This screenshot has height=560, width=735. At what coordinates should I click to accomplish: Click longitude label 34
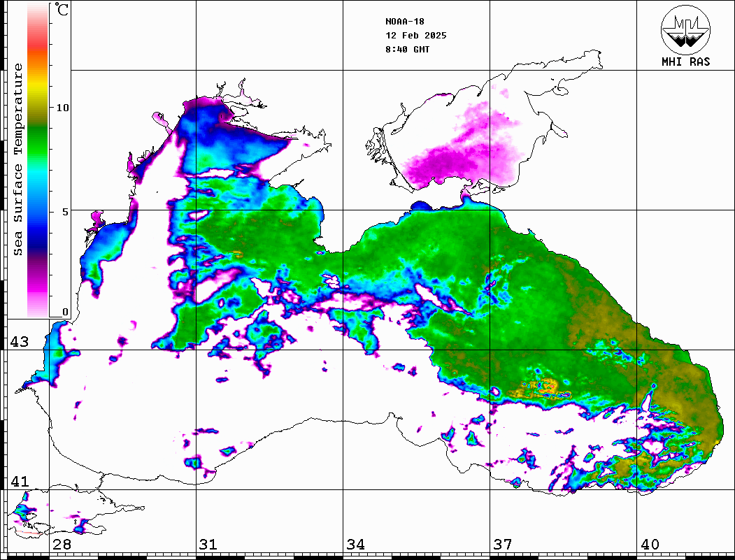[356, 544]
